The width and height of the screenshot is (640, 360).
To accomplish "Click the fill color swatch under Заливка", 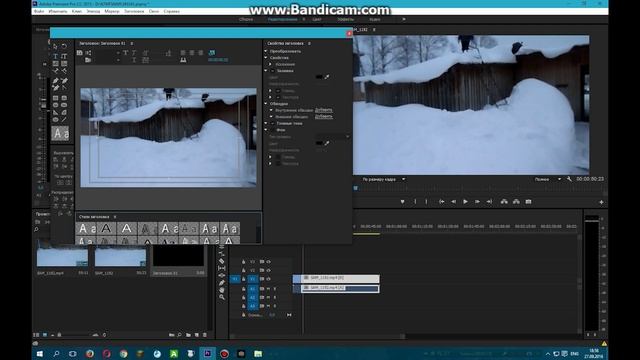I will pyautogui.click(x=319, y=77).
